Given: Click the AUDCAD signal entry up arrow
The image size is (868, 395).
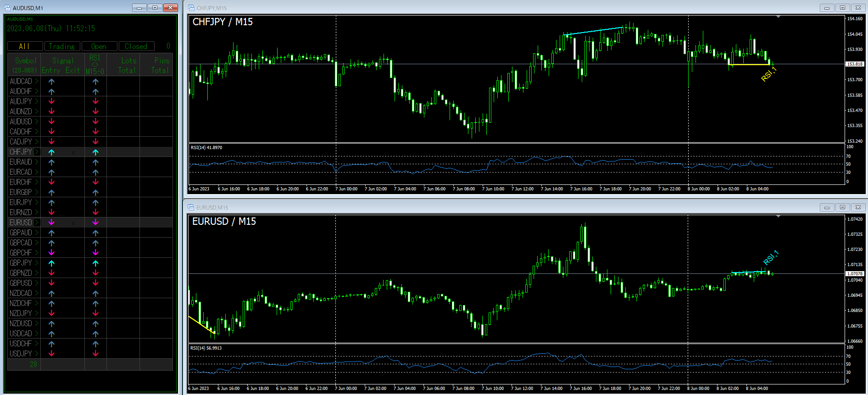Looking at the screenshot, I should coord(51,82).
